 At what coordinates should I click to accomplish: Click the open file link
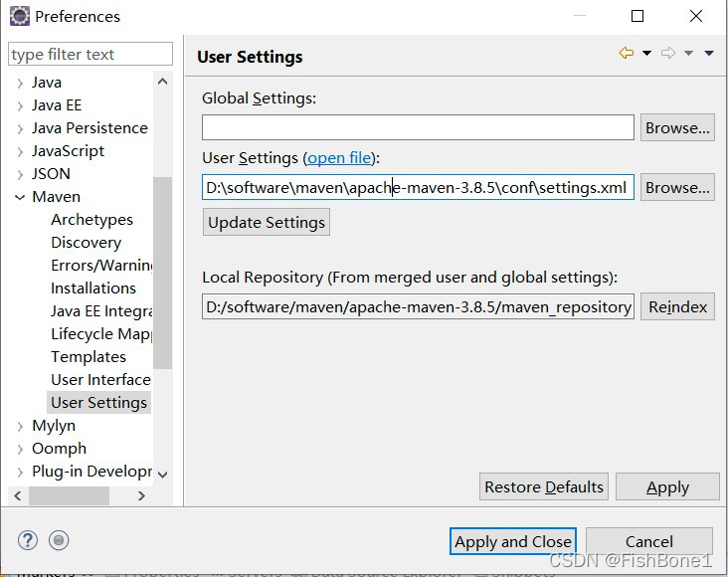(339, 158)
